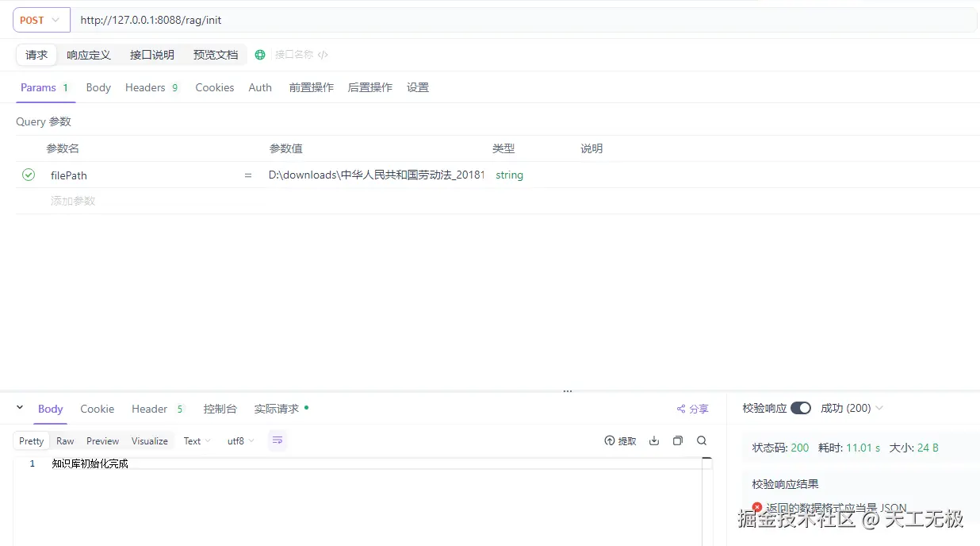This screenshot has height=546, width=980.
Task: Download the response with download icon
Action: click(654, 440)
